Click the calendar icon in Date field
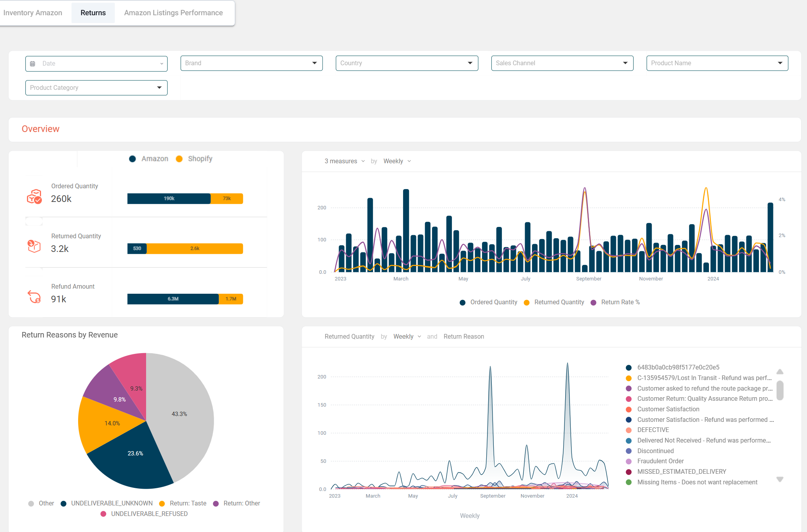Image resolution: width=807 pixels, height=532 pixels. [x=33, y=64]
